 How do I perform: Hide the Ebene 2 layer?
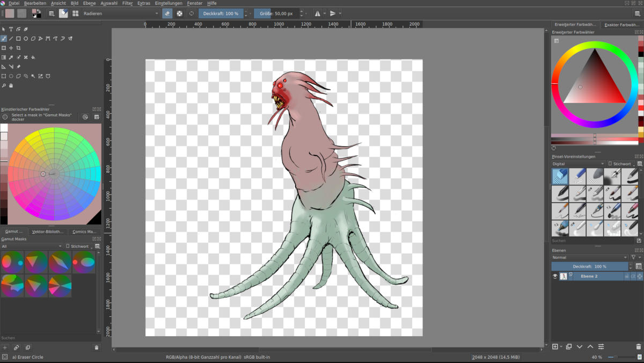555,276
